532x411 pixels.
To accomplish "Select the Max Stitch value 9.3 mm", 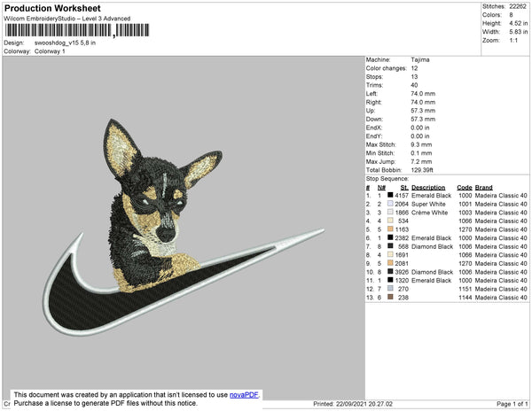I will pyautogui.click(x=421, y=144).
